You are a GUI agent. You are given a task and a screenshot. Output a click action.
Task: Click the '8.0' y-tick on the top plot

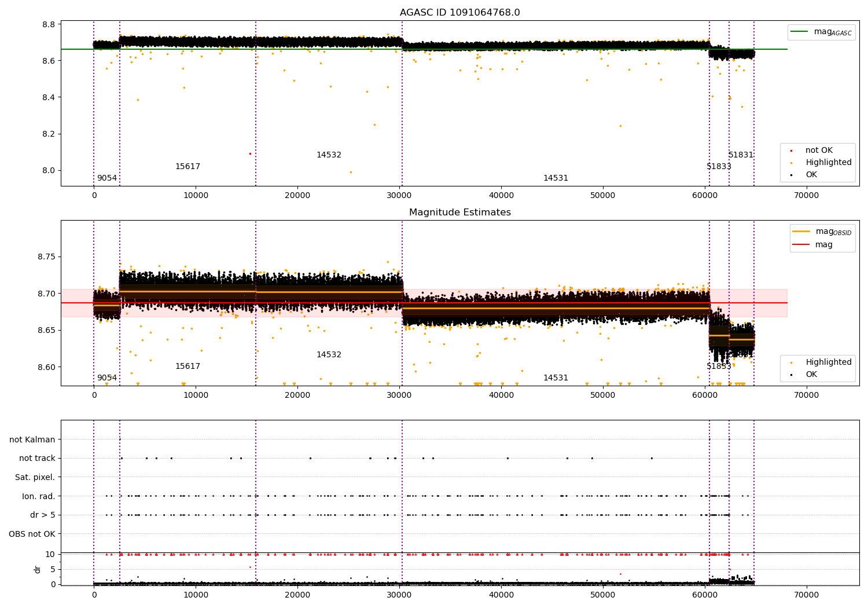tap(49, 170)
